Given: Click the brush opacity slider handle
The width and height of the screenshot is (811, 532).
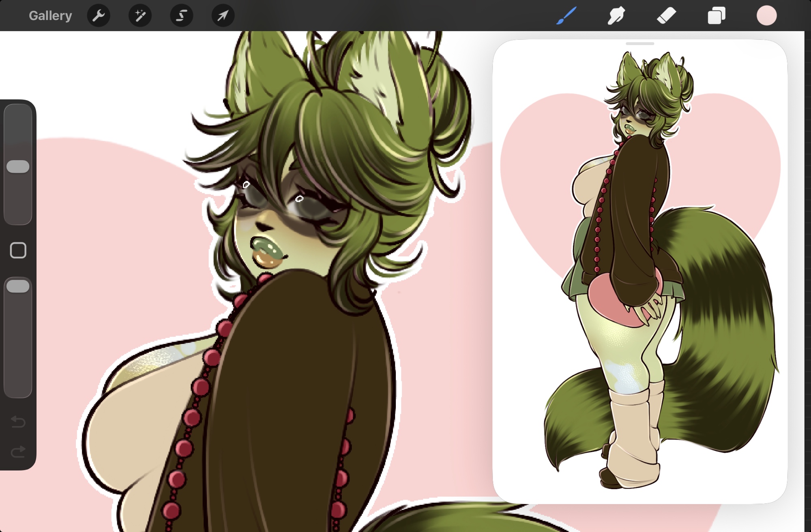Looking at the screenshot, I should 18,286.
